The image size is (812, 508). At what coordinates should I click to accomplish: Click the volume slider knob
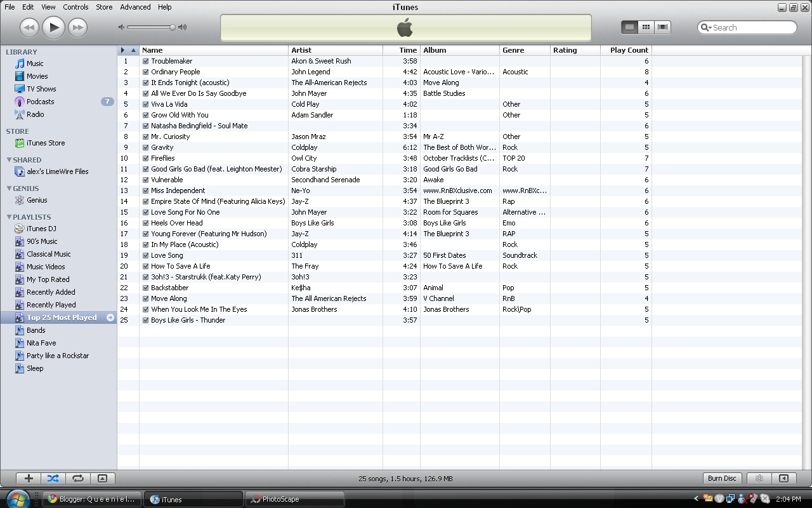(x=172, y=27)
